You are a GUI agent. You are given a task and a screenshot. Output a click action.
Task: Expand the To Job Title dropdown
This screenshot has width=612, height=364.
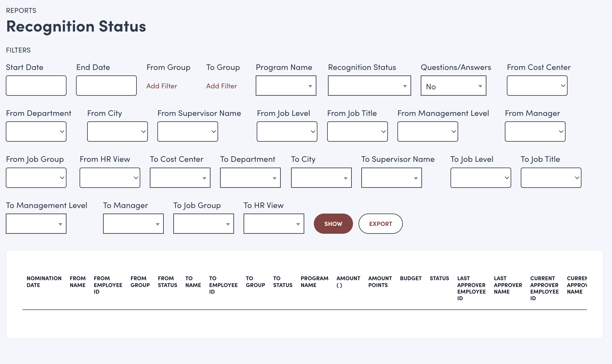[x=551, y=178]
